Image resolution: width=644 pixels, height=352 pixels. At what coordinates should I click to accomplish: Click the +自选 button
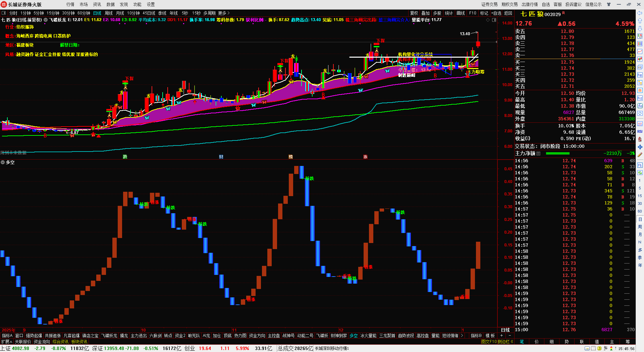coord(496,13)
